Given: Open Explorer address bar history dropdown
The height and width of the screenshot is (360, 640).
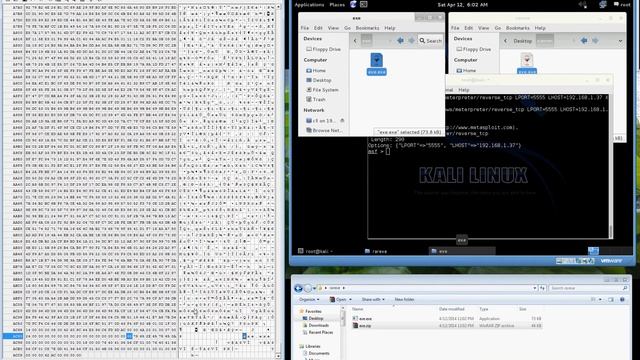Looking at the screenshot, I should (534, 288).
